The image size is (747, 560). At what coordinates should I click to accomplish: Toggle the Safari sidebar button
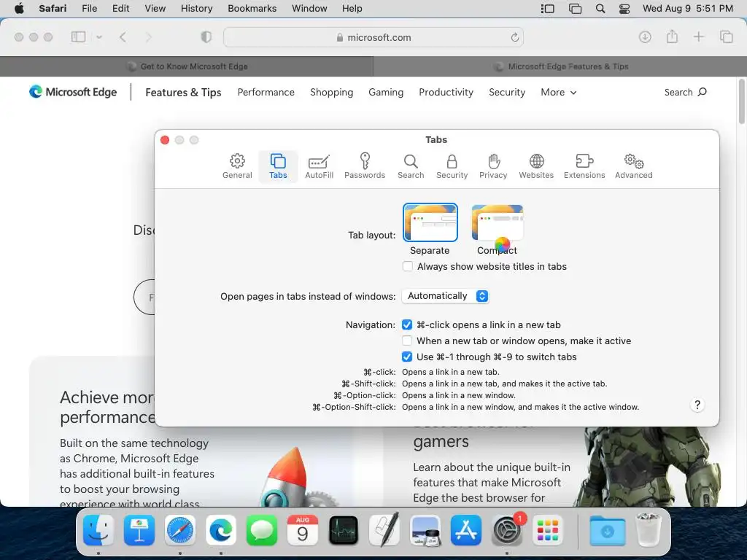point(78,36)
